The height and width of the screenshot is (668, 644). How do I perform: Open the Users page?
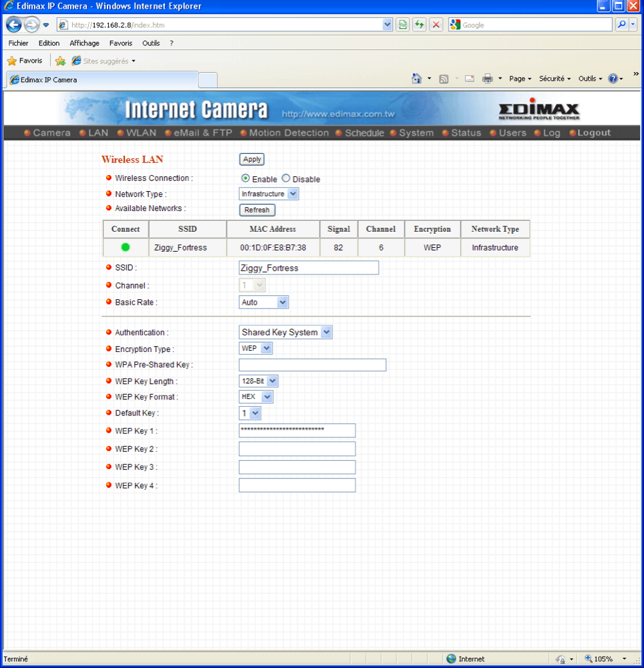508,133
